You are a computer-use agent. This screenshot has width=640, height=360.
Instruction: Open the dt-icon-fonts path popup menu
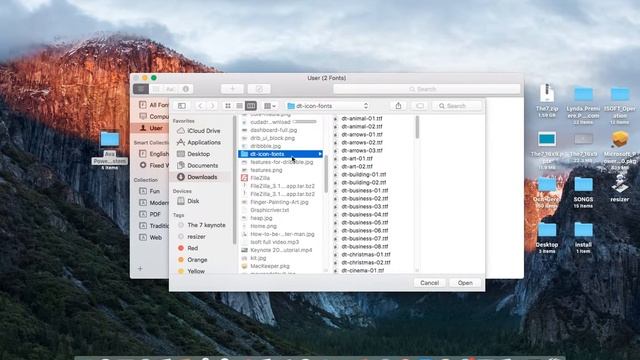[x=327, y=106]
